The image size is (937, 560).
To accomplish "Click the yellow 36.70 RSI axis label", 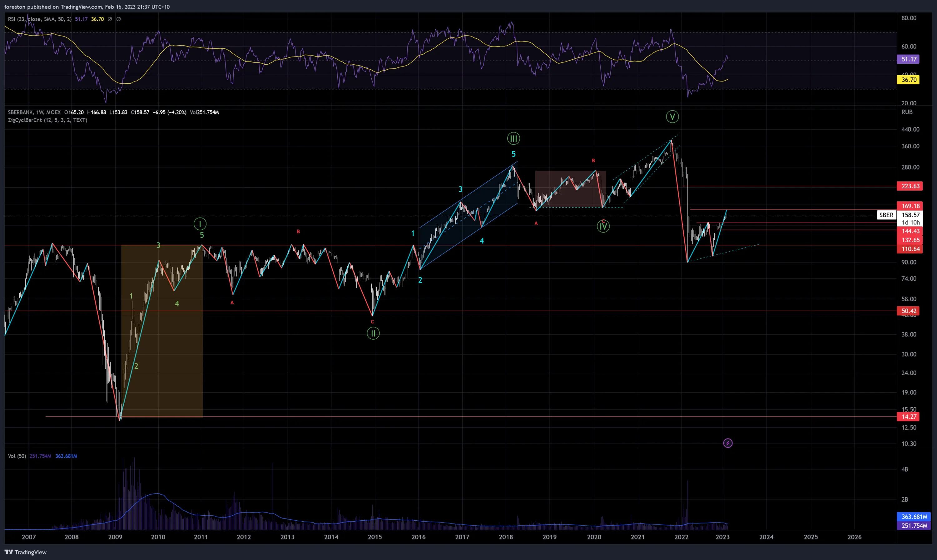I will [909, 80].
